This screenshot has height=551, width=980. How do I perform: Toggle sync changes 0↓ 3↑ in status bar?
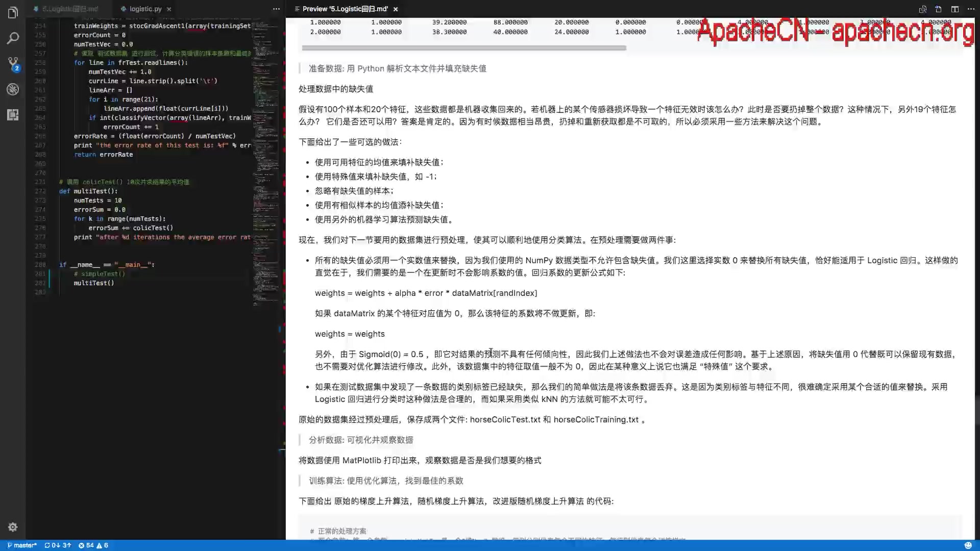(58, 545)
